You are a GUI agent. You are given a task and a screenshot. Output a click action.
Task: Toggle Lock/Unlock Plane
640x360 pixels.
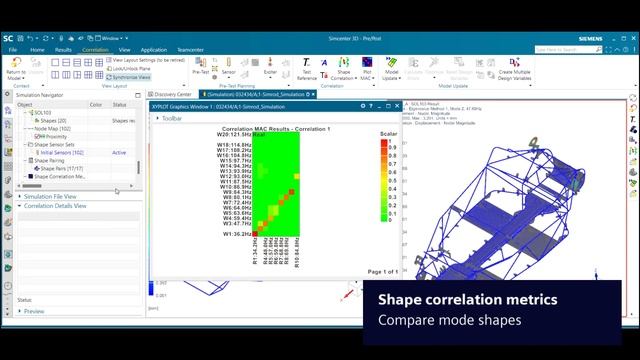coord(129,69)
